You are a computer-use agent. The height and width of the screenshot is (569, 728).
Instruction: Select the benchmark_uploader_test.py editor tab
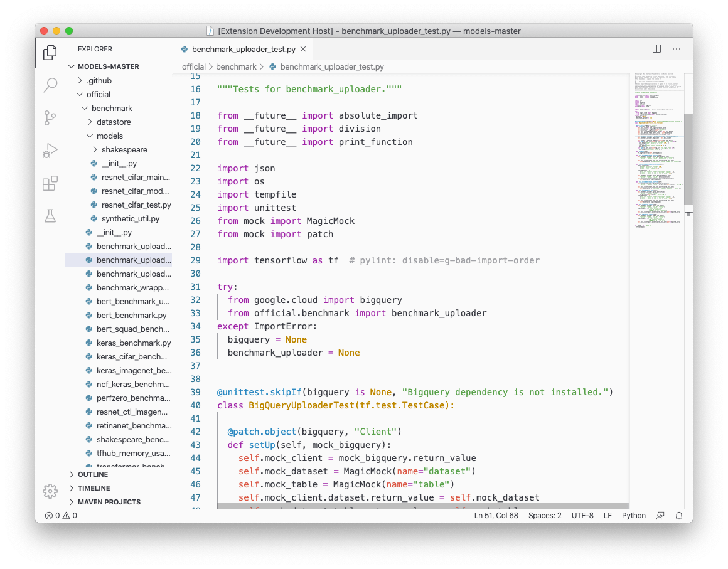tap(244, 49)
